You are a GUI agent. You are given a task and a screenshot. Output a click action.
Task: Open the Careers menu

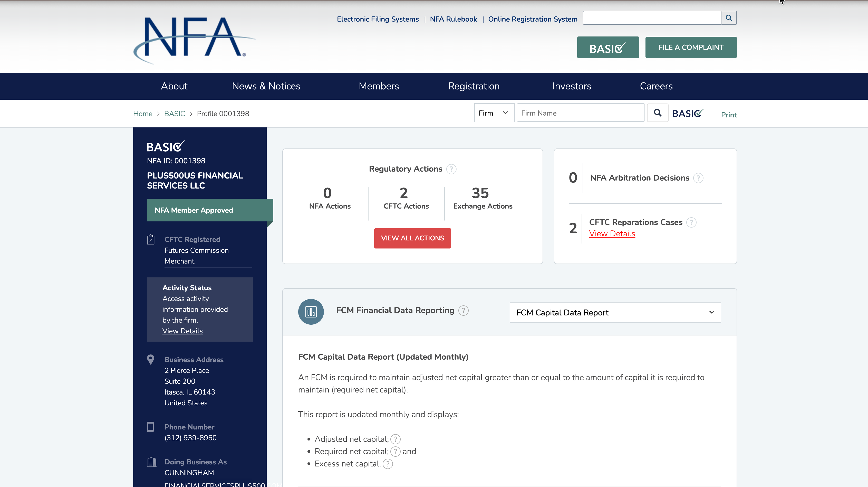656,86
